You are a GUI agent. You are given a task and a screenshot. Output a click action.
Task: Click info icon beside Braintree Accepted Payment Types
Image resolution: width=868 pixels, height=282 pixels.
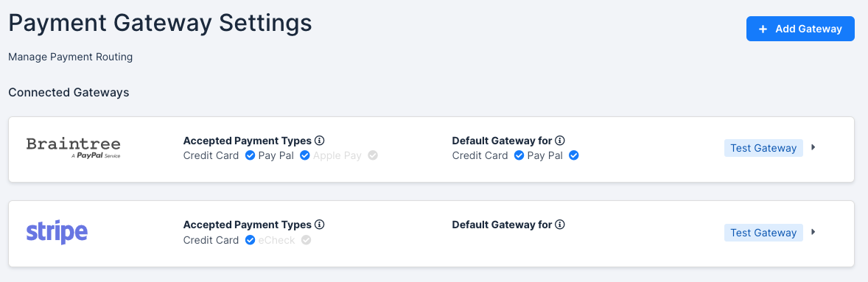tap(319, 141)
